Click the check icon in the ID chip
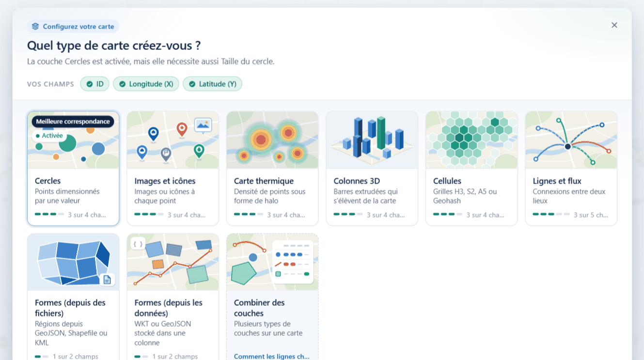Screen dimensions: 644x360 pos(89,84)
